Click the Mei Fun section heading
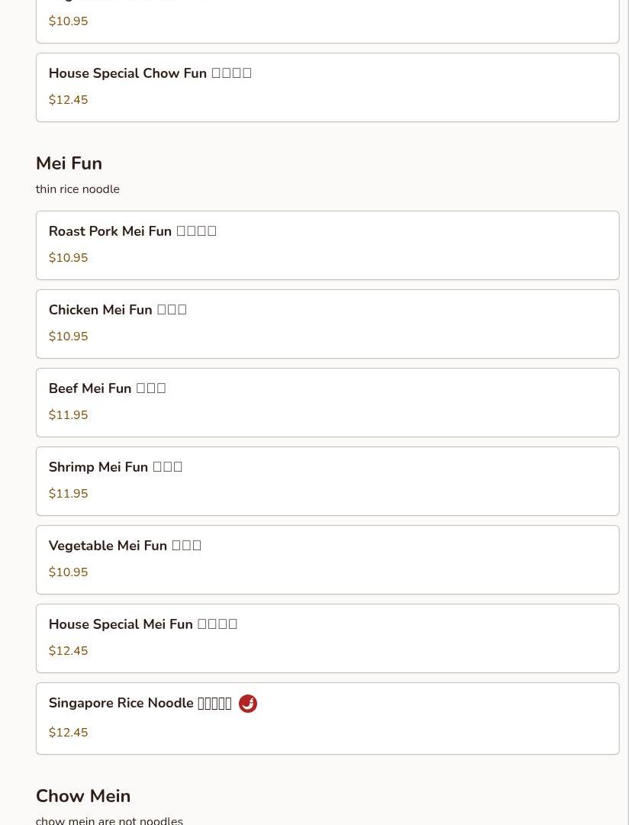Screen dimensions: 644x825 coord(69,163)
